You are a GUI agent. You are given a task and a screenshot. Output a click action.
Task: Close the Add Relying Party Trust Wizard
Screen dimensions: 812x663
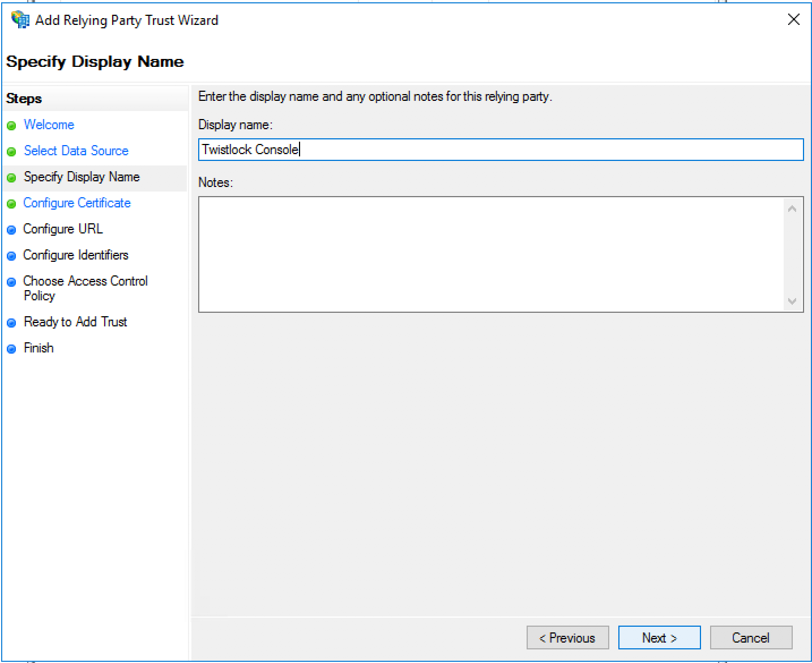[794, 20]
